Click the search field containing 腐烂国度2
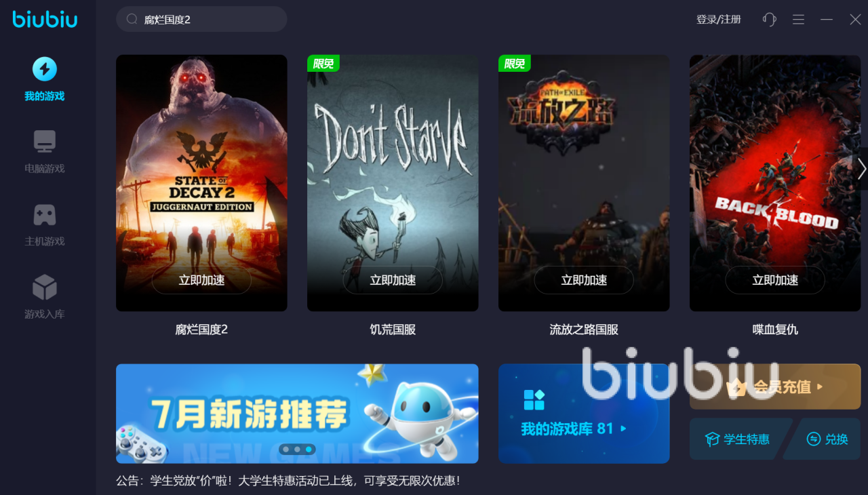The width and height of the screenshot is (868, 495). 201,19
